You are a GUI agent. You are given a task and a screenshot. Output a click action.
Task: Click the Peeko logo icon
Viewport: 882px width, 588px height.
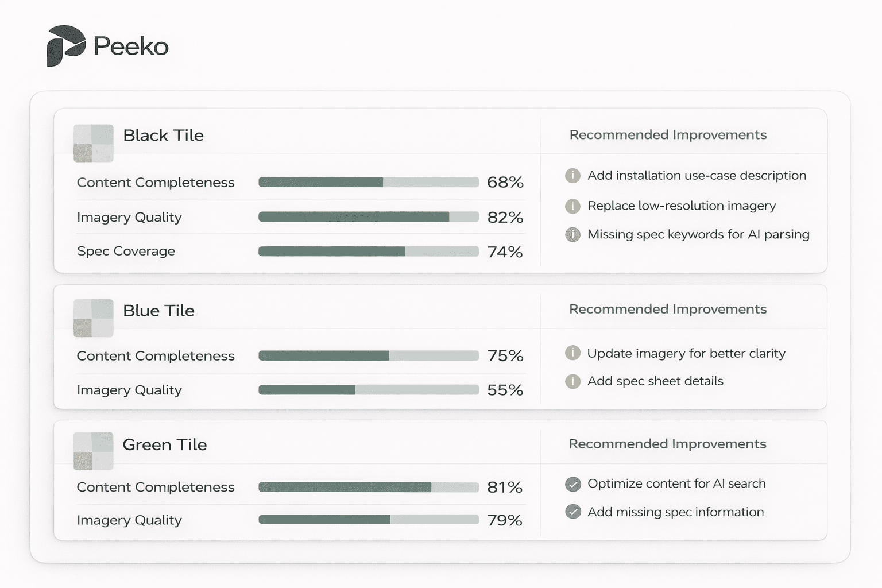(x=65, y=46)
